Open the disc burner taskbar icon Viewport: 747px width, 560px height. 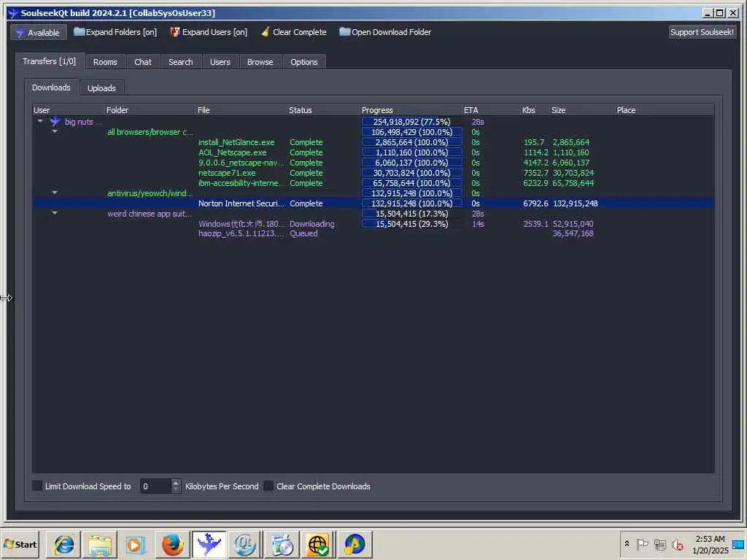point(282,544)
